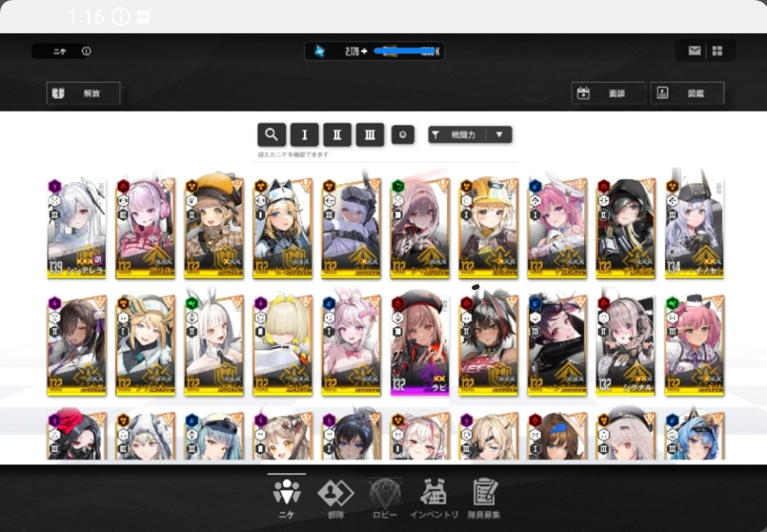
Task: Tap the info icon beside ニケ title
Action: (x=86, y=51)
